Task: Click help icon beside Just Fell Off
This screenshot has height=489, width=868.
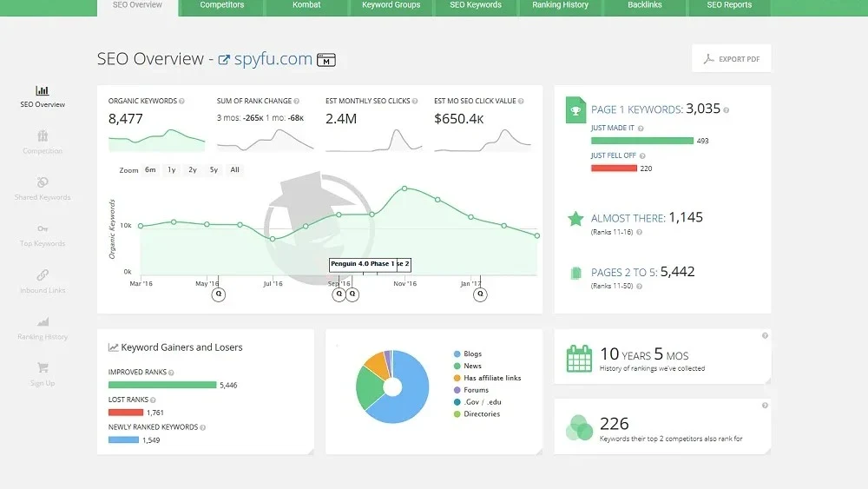Action: point(642,156)
